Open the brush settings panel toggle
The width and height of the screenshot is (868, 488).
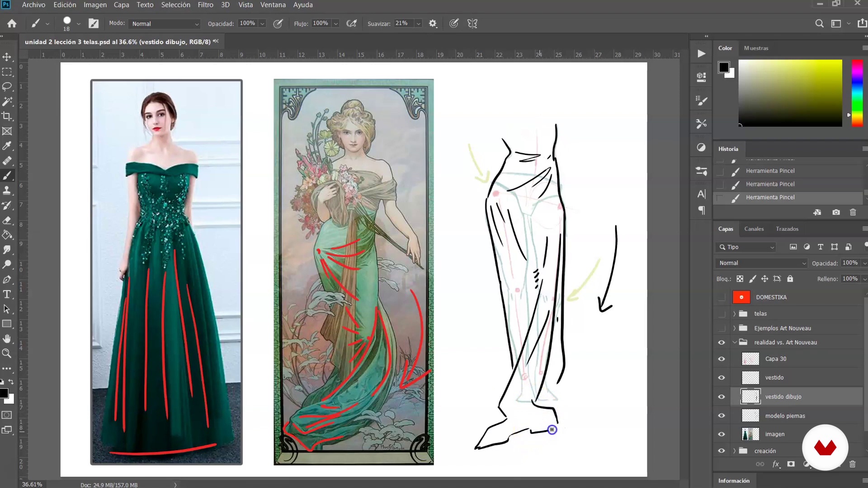(x=94, y=23)
